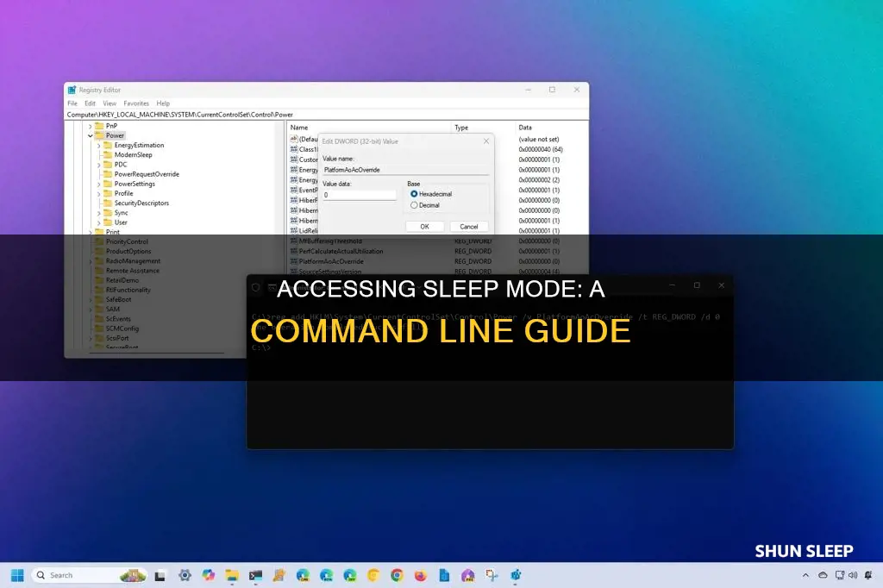Cancel the Edit DWORD dialog
Viewport: 883px width, 588px height.
468,227
